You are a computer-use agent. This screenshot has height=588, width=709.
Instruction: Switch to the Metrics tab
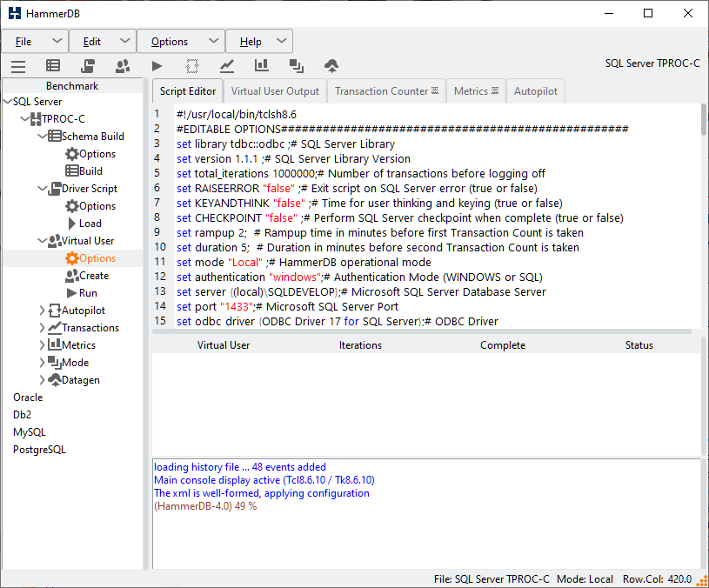(476, 91)
